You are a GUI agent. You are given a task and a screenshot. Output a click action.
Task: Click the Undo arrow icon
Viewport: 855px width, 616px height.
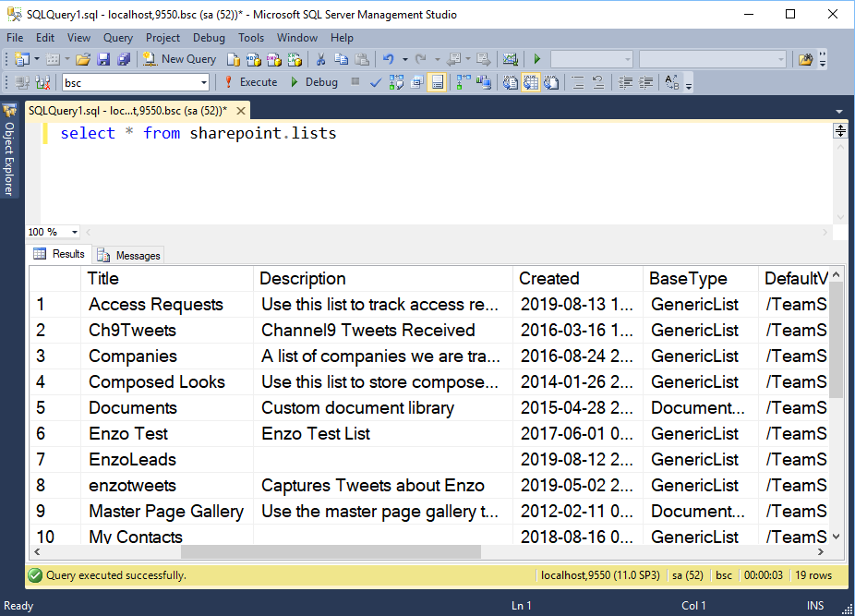(388, 59)
